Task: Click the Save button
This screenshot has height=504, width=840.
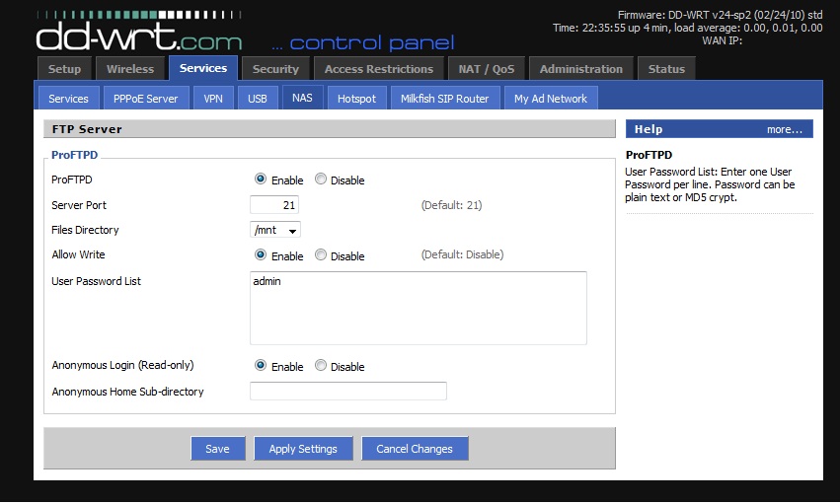Action: [217, 449]
